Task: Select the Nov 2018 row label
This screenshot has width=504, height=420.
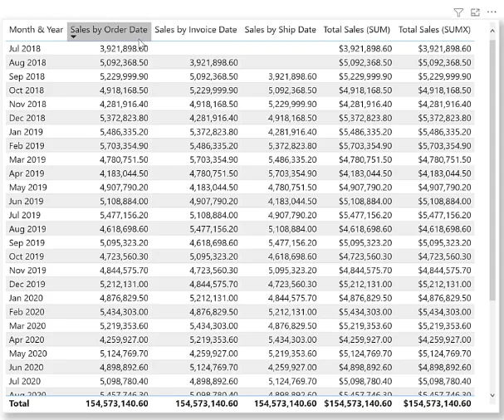Action: pyautogui.click(x=27, y=104)
